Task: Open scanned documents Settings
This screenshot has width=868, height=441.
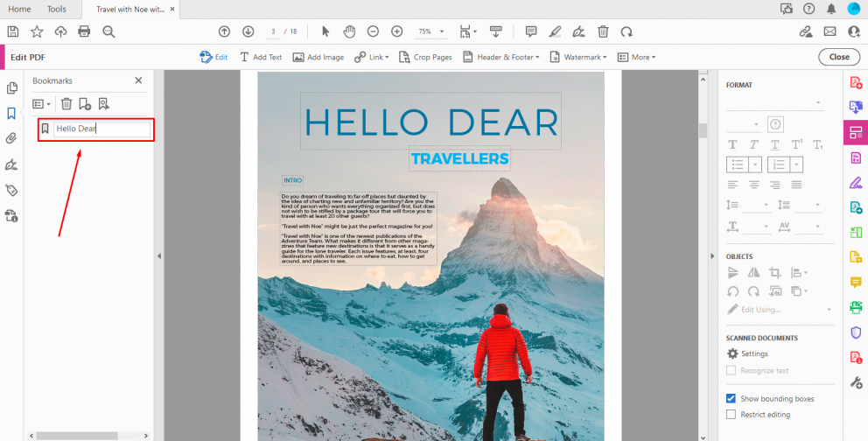Action: point(747,353)
